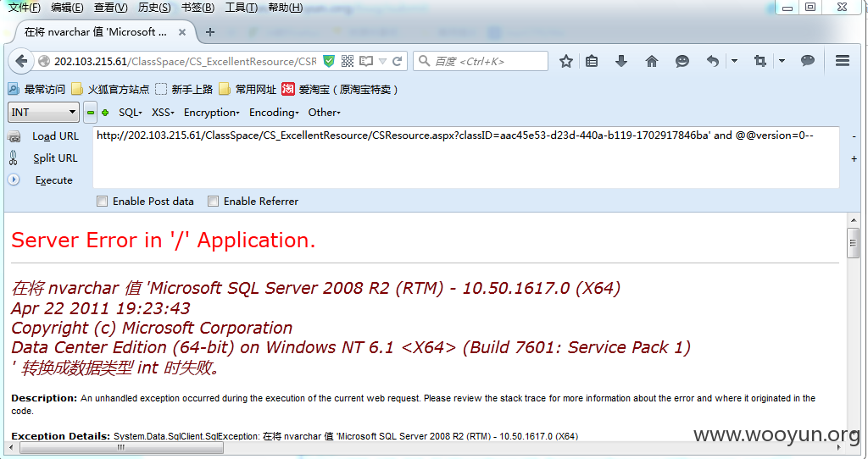868x459 pixels.
Task: Click the site globe identity icon
Action: pos(44,61)
